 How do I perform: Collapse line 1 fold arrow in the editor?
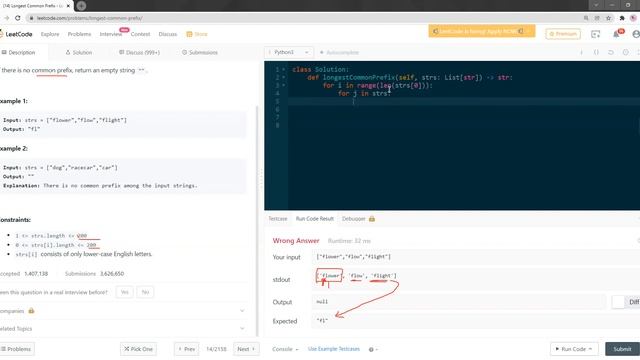pyautogui.click(x=284, y=69)
